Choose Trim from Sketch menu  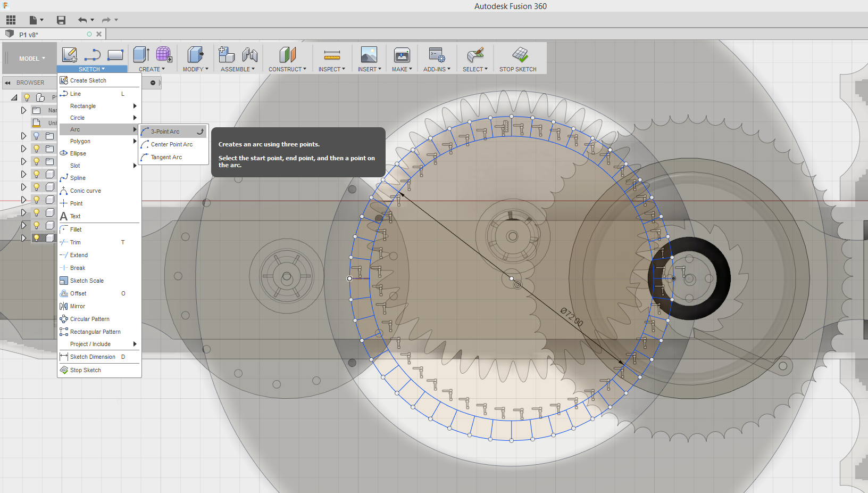tap(99, 242)
